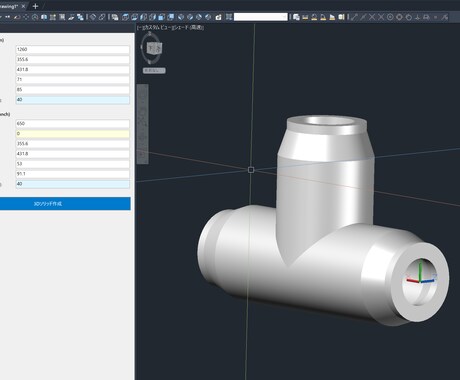Click the last snap icon at toolbar end

point(444,17)
